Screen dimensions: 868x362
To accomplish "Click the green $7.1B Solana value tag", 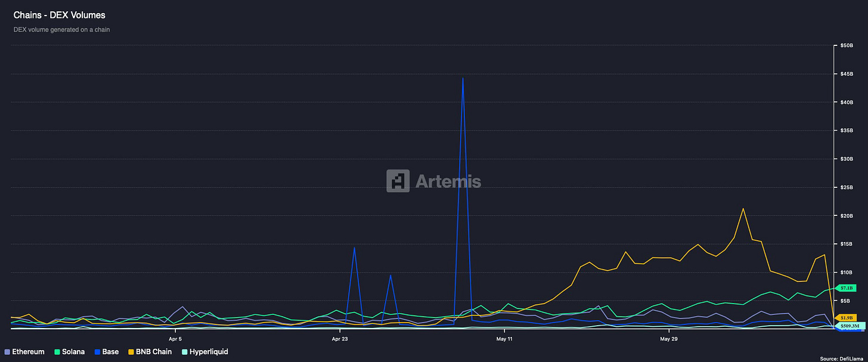I will click(847, 288).
